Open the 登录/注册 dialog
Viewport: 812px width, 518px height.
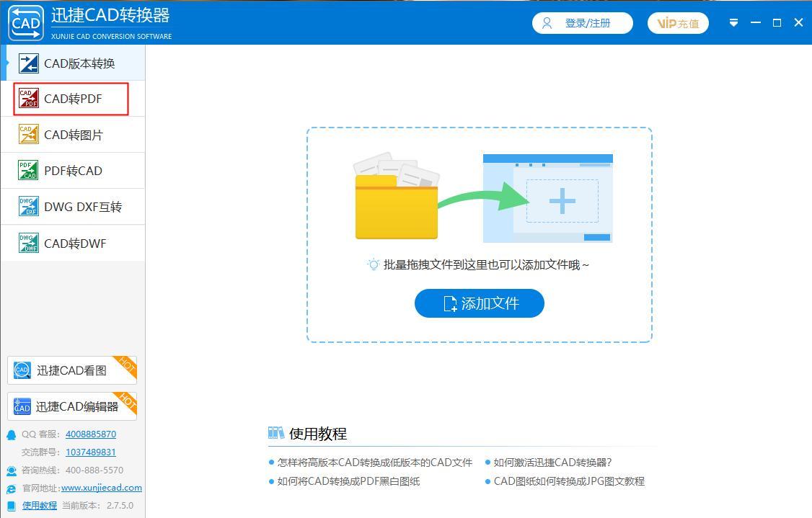click(582, 22)
